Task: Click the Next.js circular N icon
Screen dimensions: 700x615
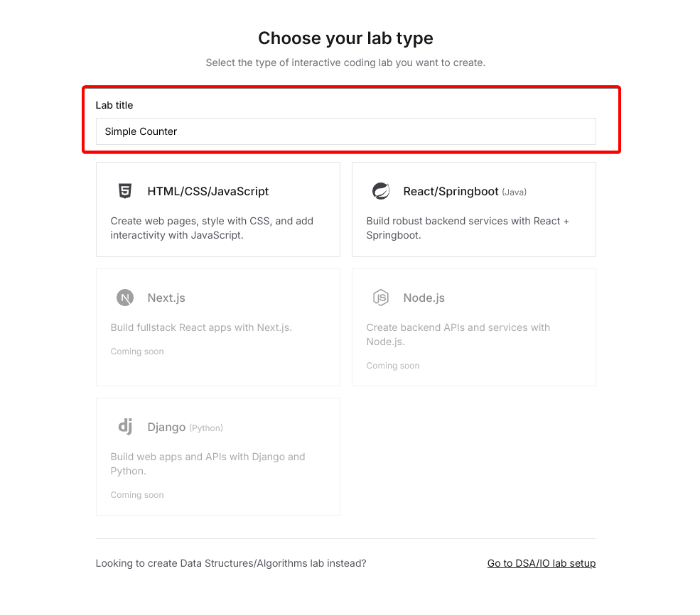Action: (125, 298)
